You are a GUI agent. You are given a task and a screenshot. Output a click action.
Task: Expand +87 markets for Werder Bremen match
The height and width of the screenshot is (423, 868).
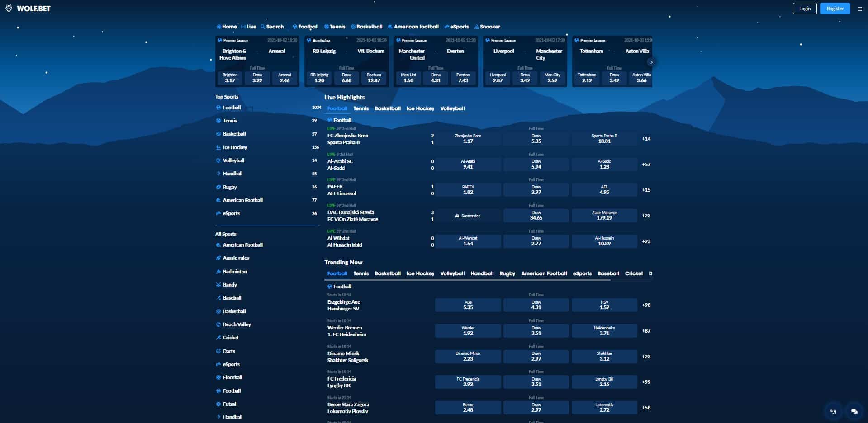[646, 331]
